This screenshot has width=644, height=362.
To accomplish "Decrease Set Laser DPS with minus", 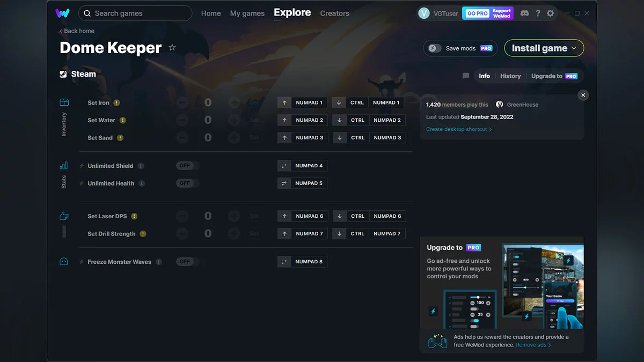I will 182,216.
